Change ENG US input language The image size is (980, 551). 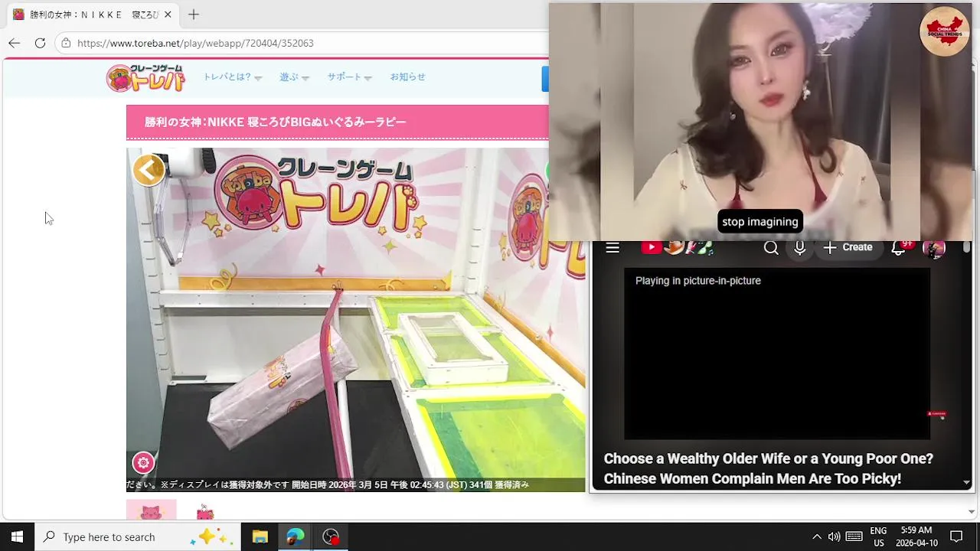coord(878,536)
